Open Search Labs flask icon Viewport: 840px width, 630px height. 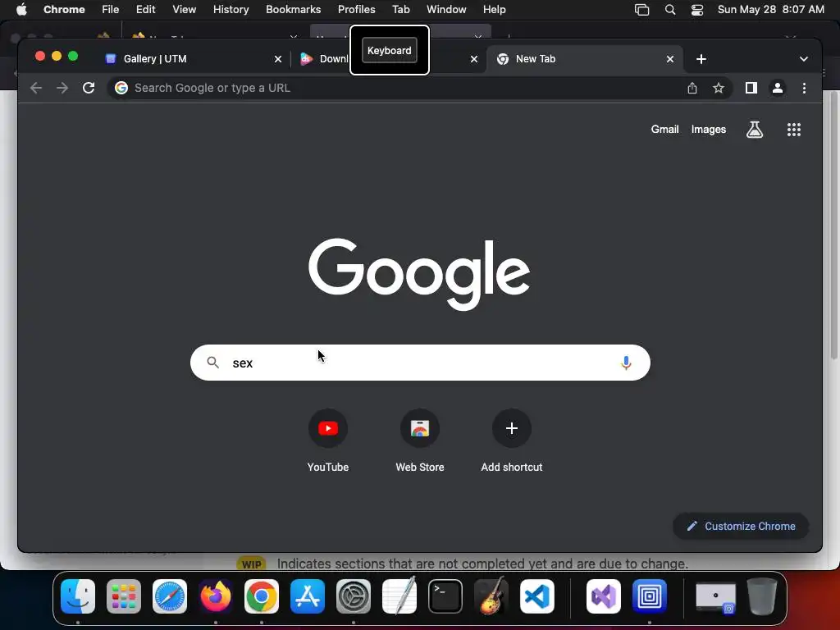tap(755, 129)
